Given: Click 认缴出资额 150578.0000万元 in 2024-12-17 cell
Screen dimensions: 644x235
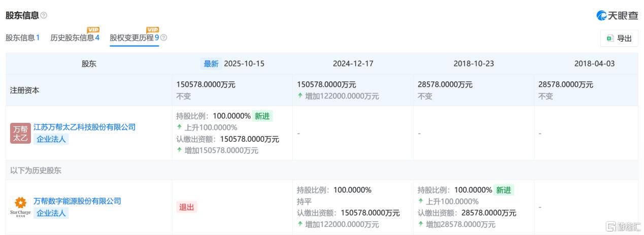Looking at the screenshot, I should tap(349, 213).
